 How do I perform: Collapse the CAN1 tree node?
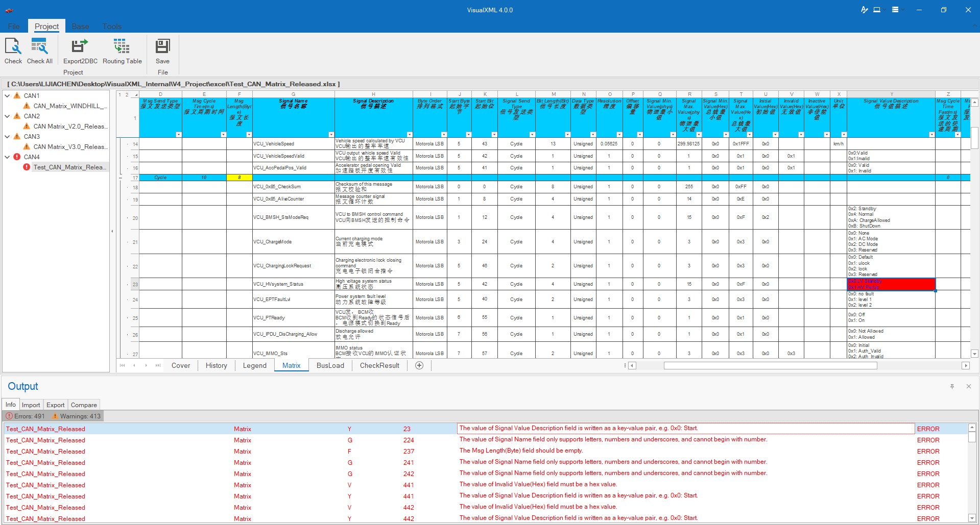point(8,96)
